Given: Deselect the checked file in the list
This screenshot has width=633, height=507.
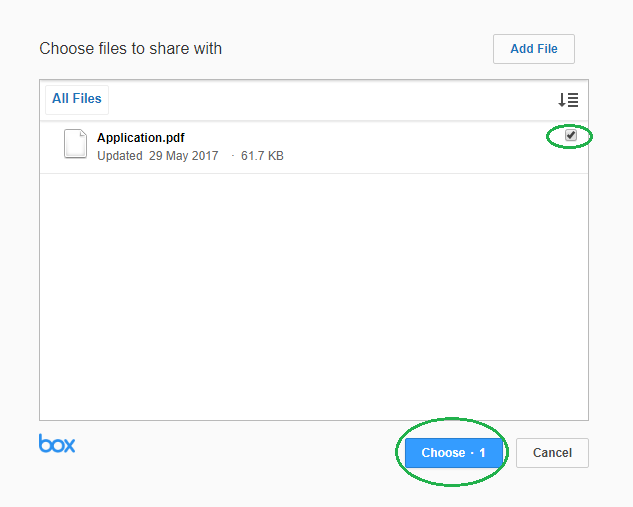Looking at the screenshot, I should 570,135.
